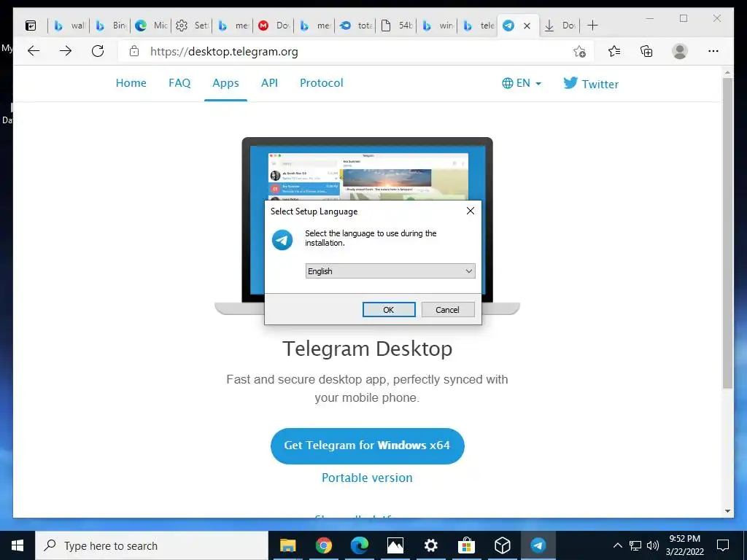Click Get Telegram for Windows x64
Image resolution: width=747 pixels, height=560 pixels.
point(368,446)
